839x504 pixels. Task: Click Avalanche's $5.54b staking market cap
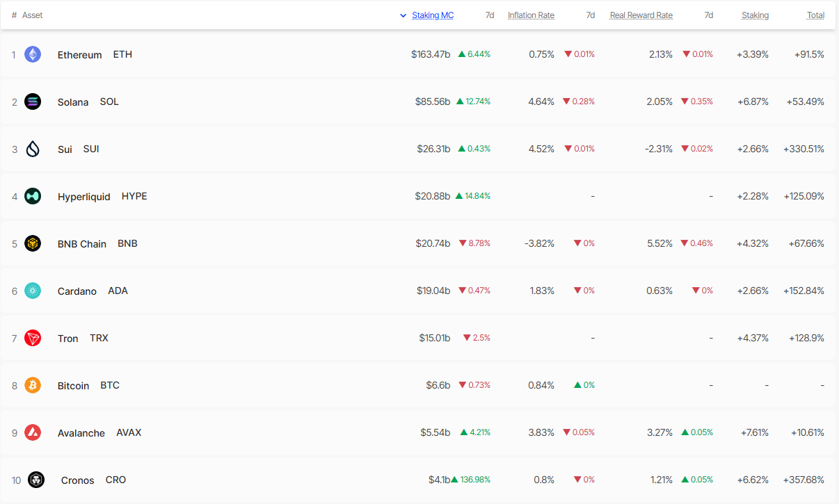pyautogui.click(x=436, y=432)
